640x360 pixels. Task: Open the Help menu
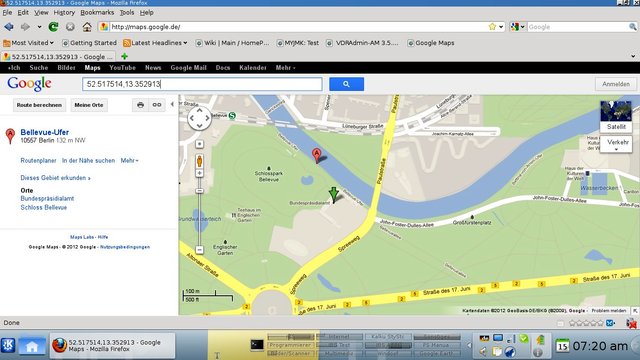[x=147, y=13]
